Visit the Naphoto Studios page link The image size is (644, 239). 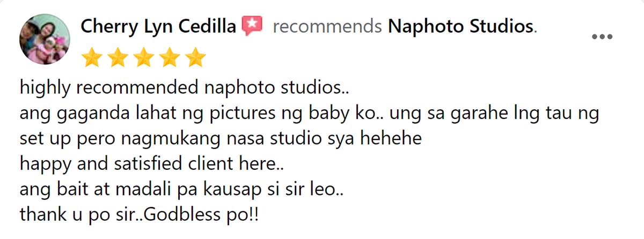click(x=461, y=26)
